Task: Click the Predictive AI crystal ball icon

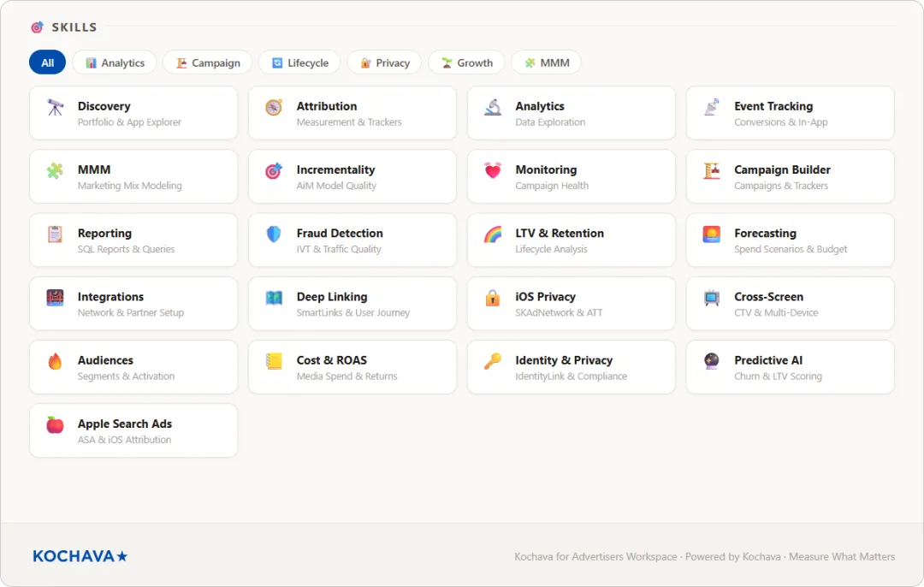Action: point(712,361)
